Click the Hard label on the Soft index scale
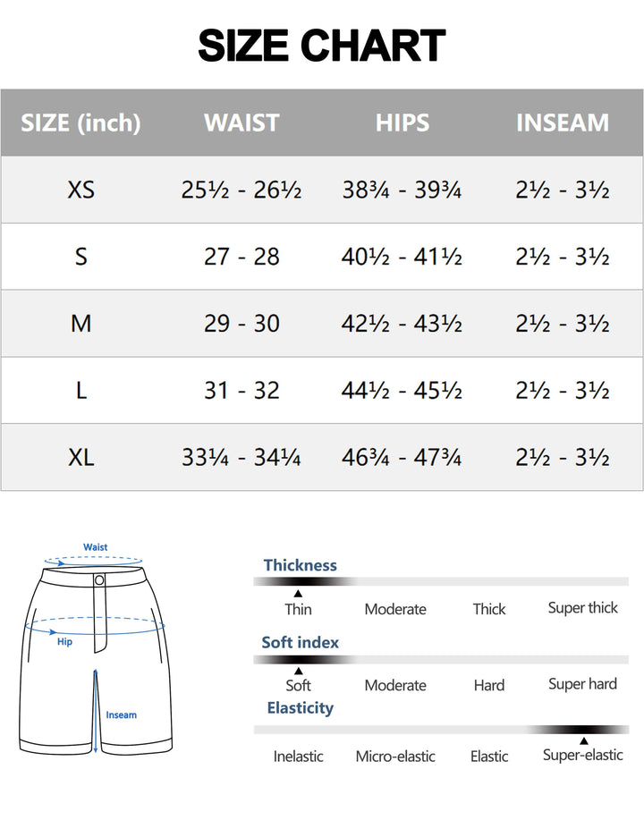This screenshot has width=644, height=837. pyautogui.click(x=489, y=686)
